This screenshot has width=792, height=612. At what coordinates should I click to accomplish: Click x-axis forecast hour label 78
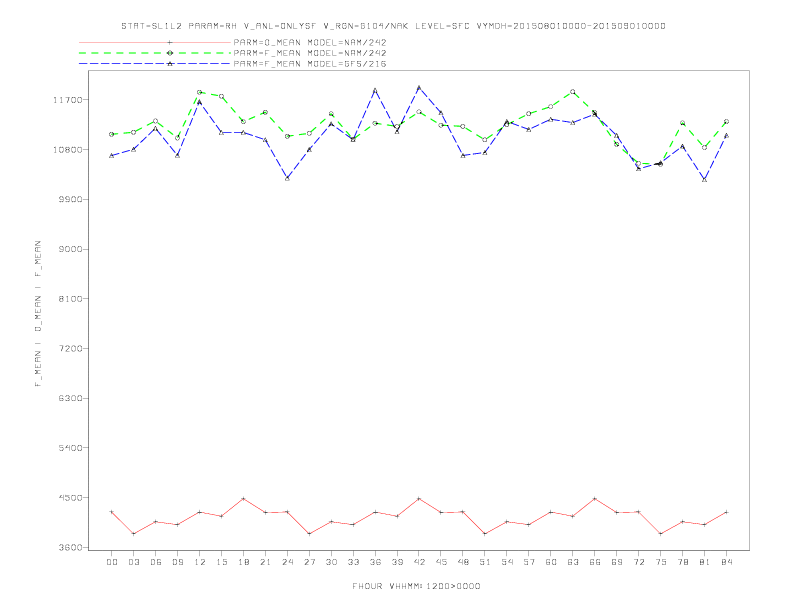coord(683,562)
